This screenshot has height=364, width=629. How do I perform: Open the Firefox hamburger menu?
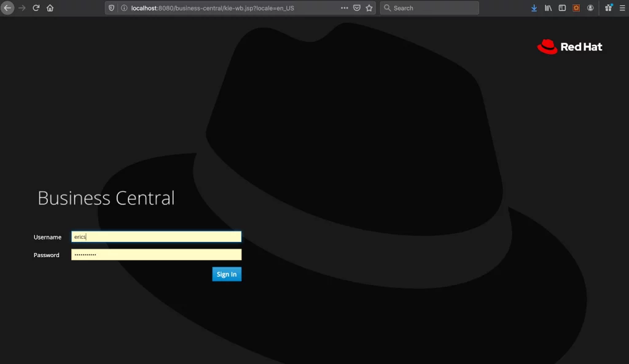click(622, 8)
